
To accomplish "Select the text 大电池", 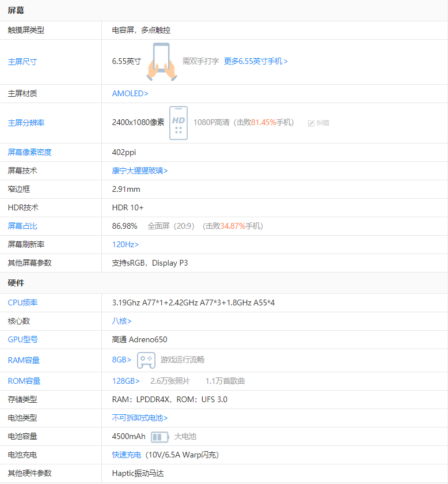I will point(185,436).
